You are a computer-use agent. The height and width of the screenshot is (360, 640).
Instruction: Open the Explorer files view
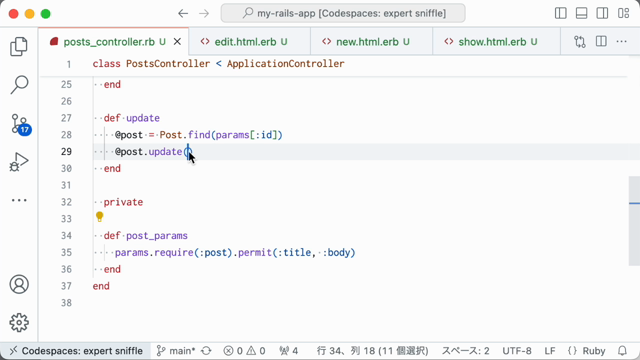click(x=19, y=47)
